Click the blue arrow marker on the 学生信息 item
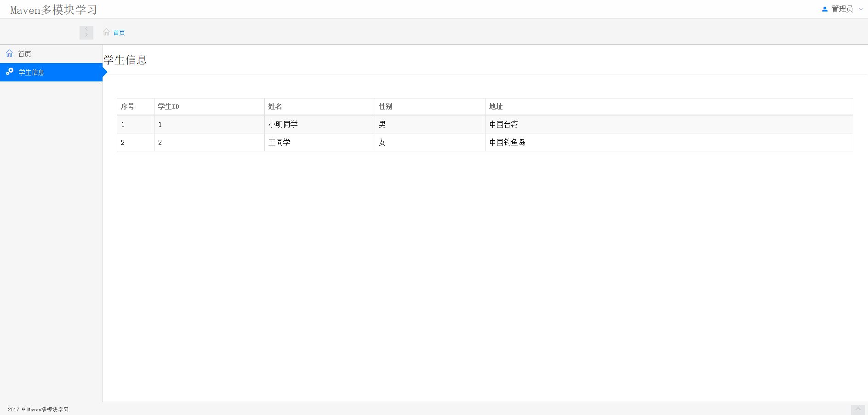Screen dimensions: 868x415 pos(104,72)
